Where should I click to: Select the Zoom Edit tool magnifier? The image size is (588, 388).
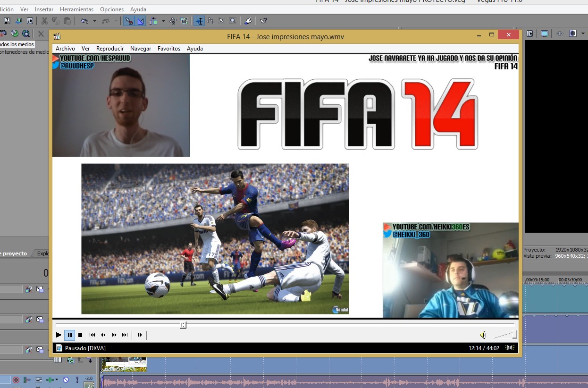[x=233, y=21]
